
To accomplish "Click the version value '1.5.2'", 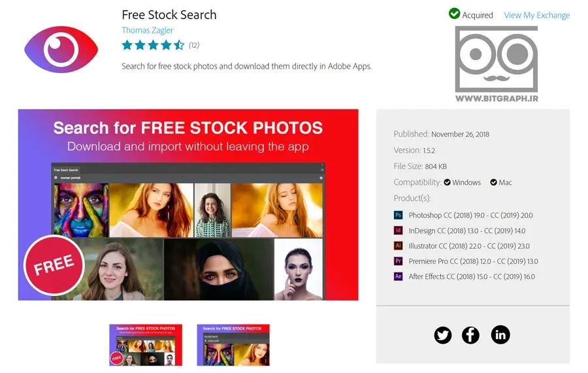I will pyautogui.click(x=429, y=151).
